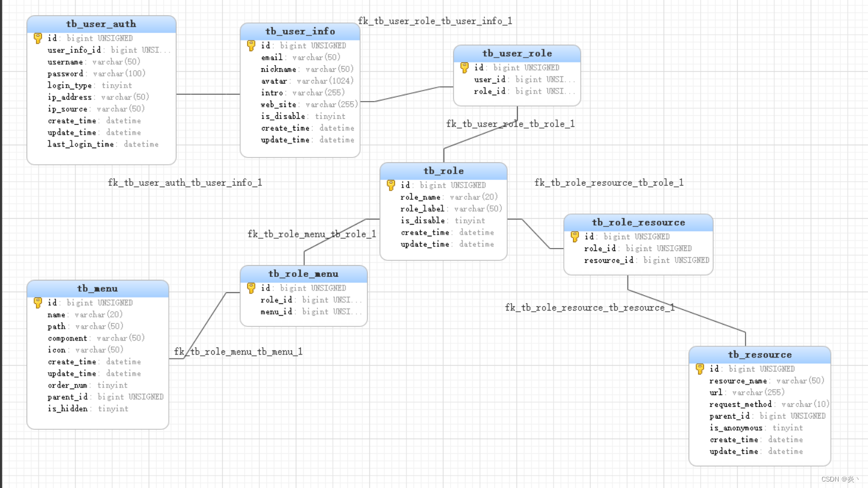
Task: Select the resource_name field in tb_resource
Action: (767, 381)
